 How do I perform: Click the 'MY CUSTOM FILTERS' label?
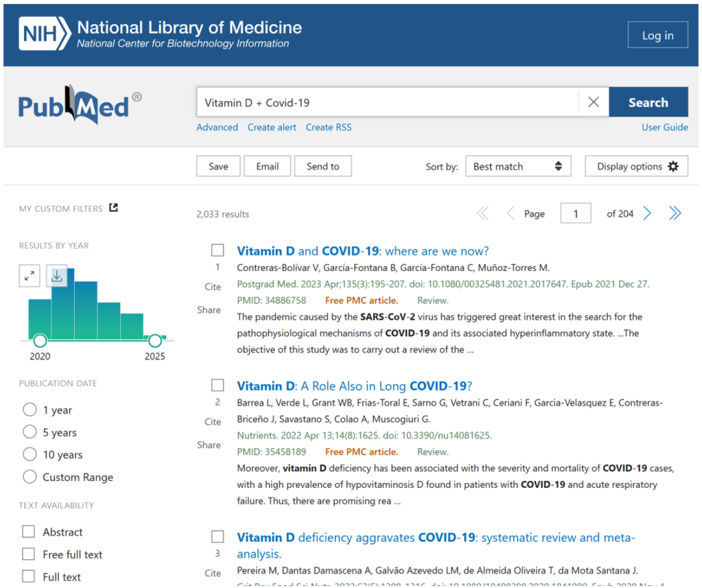pos(61,209)
